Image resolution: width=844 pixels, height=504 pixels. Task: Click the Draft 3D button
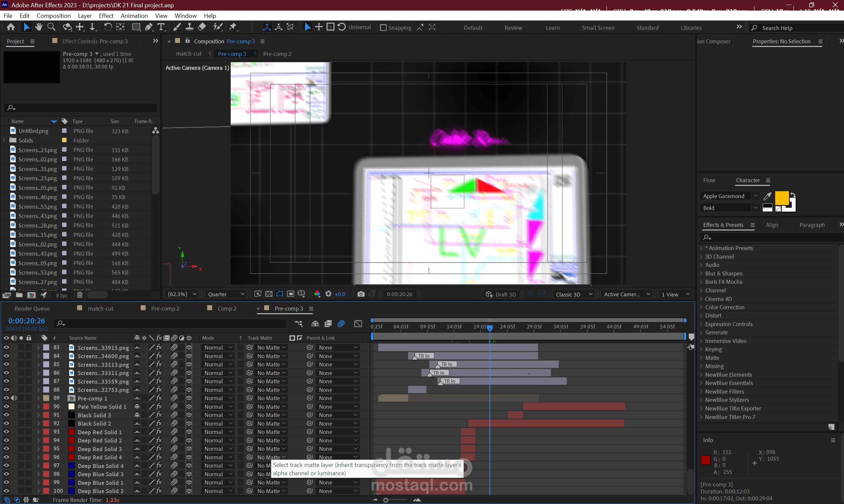click(501, 294)
